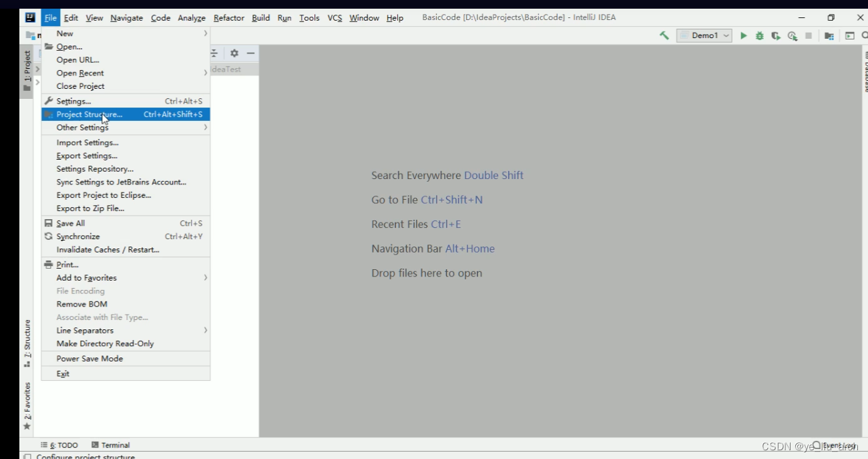Open the Edit menu
Image resolution: width=868 pixels, height=459 pixels.
71,18
